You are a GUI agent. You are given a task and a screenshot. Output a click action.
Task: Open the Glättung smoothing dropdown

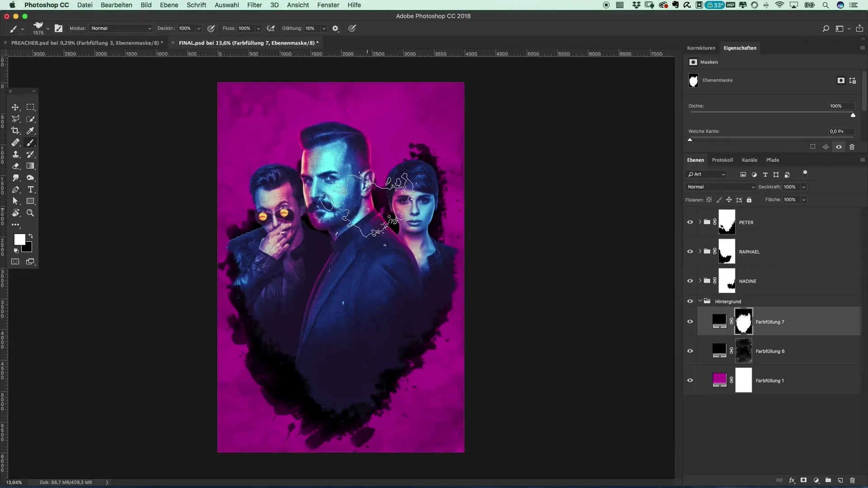(x=324, y=28)
